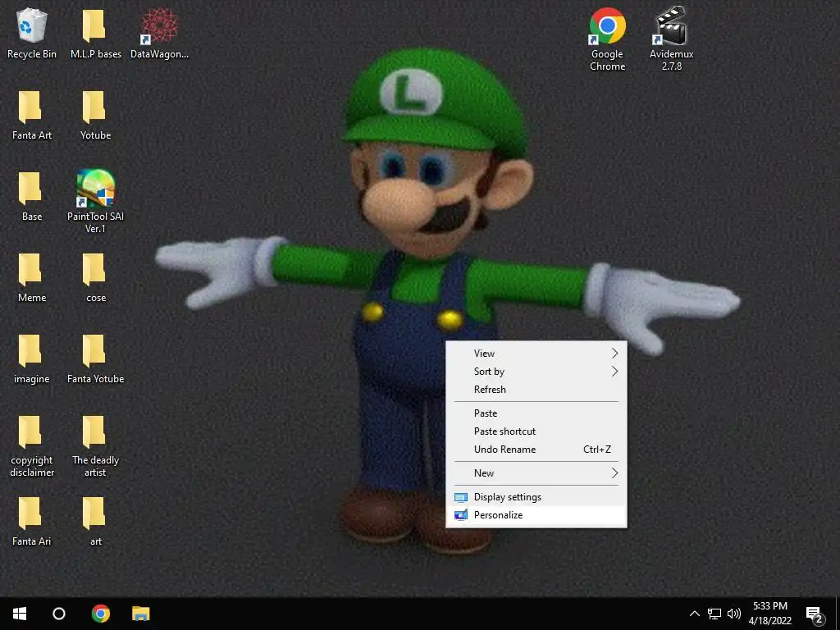Screen dimensions: 840x630
Task: Open the network status tray icon
Action: [714, 614]
